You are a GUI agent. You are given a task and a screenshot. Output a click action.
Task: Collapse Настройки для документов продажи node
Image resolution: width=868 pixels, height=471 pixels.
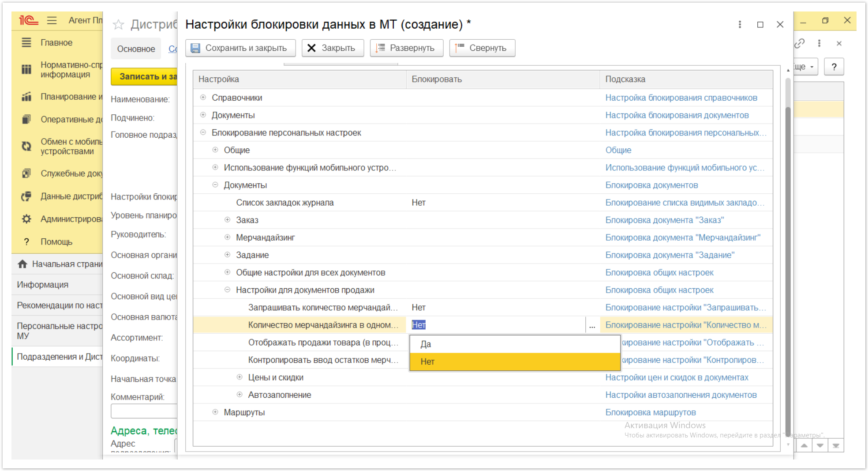[x=228, y=290]
